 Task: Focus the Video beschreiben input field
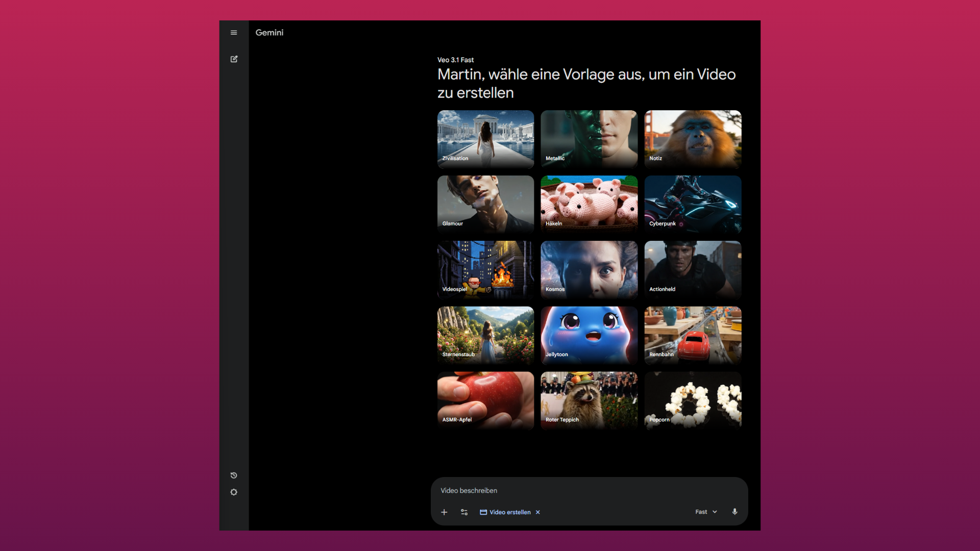[561, 490]
